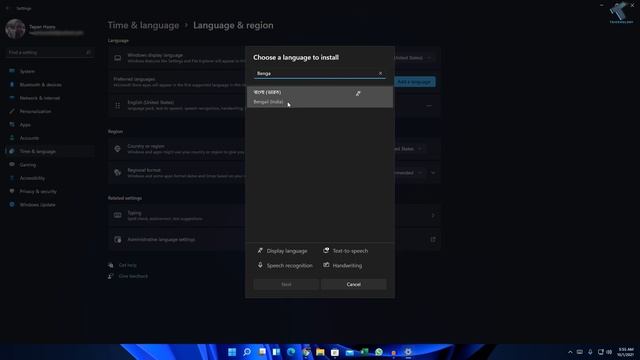The image size is (640, 360).
Task: Open the Typing related settings row
Action: click(x=274, y=216)
